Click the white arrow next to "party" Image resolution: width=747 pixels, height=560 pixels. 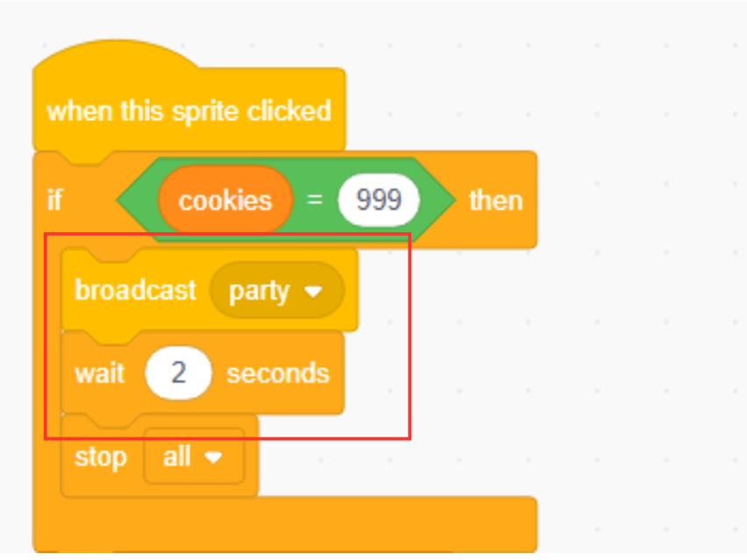(314, 291)
